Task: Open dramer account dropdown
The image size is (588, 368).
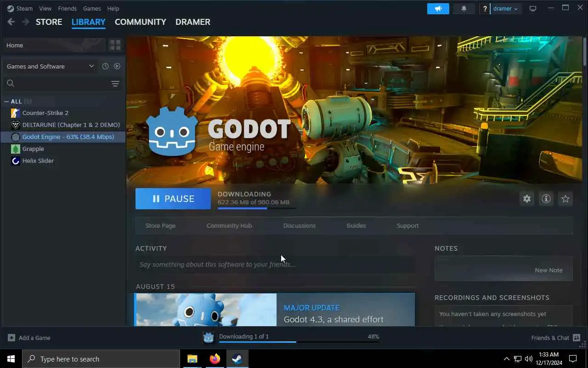Action: [x=505, y=9]
